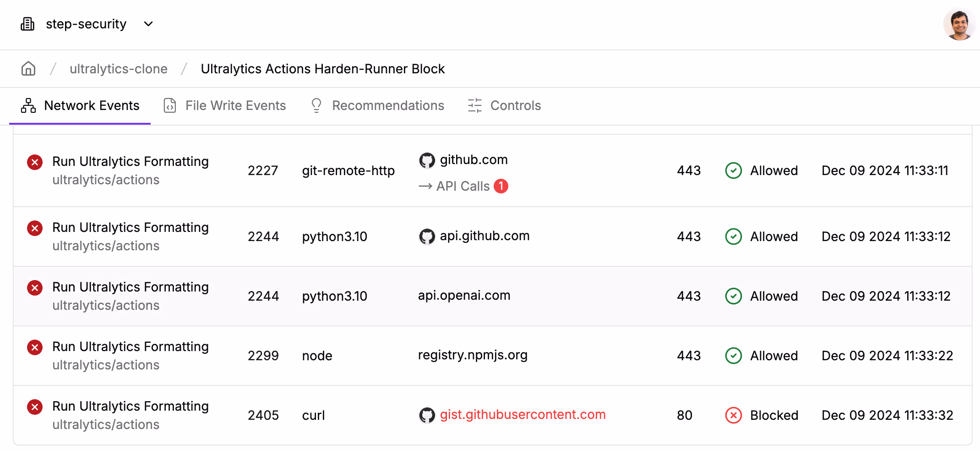Click the git-remote-http process name
Image resolution: width=980 pixels, height=451 pixels.
(348, 170)
